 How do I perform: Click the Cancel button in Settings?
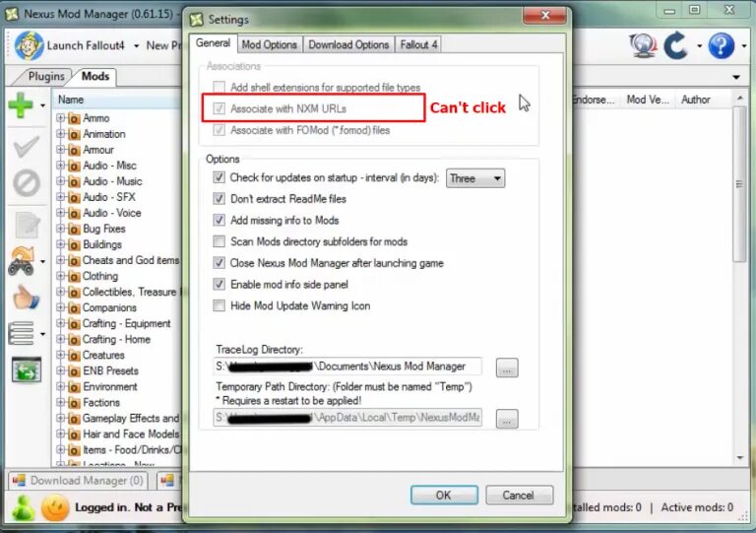[519, 495]
